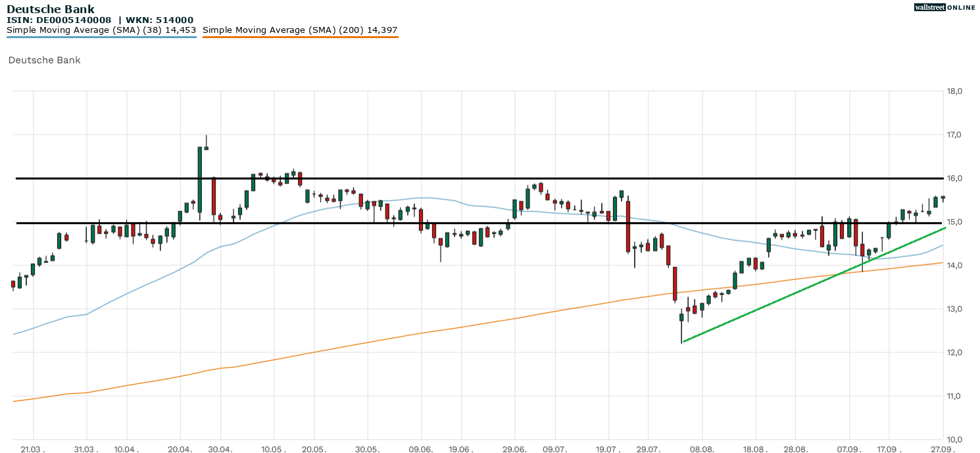This screenshot has width=980, height=453.
Task: Select the 20.04. date label on the axis
Action: [180, 449]
